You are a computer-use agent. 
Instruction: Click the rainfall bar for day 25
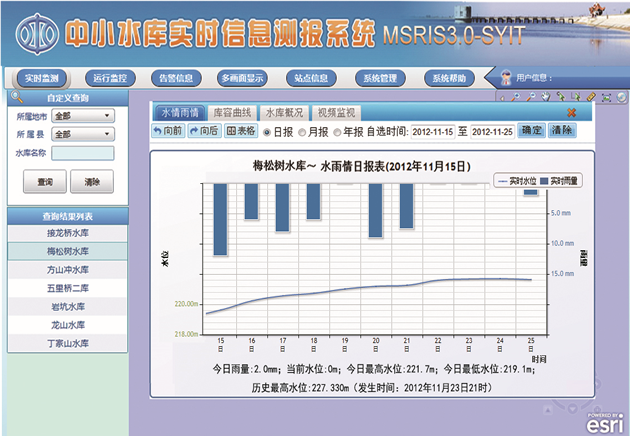(x=531, y=192)
